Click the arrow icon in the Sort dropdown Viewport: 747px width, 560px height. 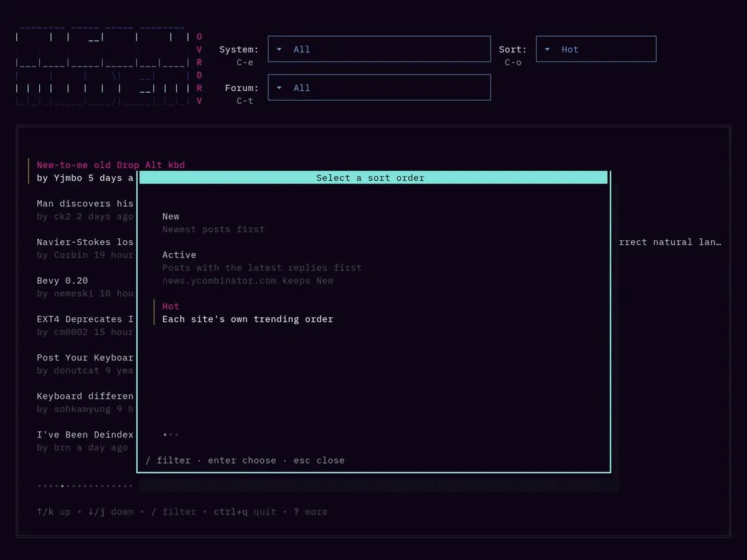pos(547,49)
